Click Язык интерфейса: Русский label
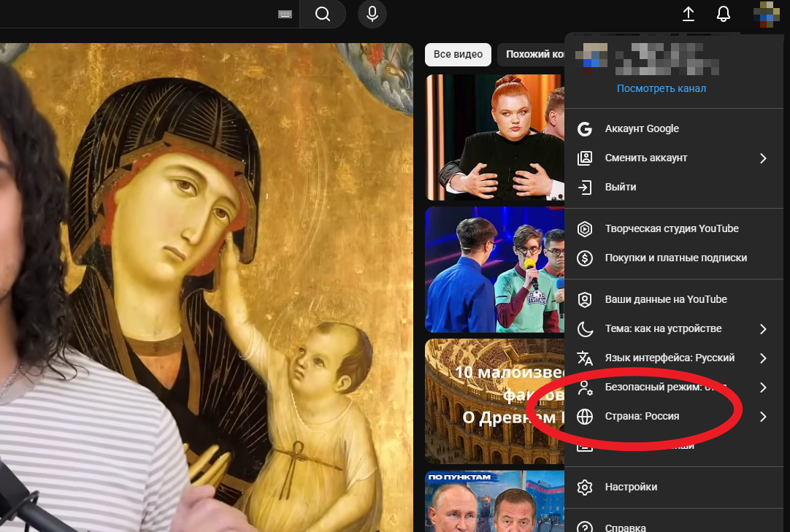The width and height of the screenshot is (790, 532). tap(670, 358)
